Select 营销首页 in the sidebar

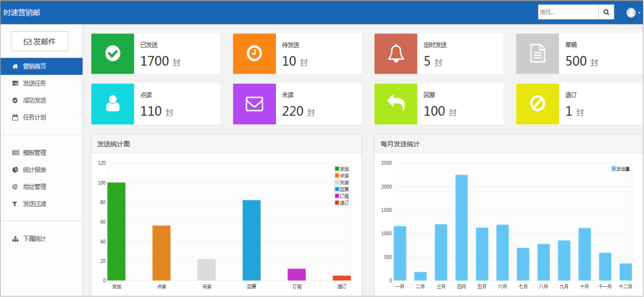pos(34,66)
